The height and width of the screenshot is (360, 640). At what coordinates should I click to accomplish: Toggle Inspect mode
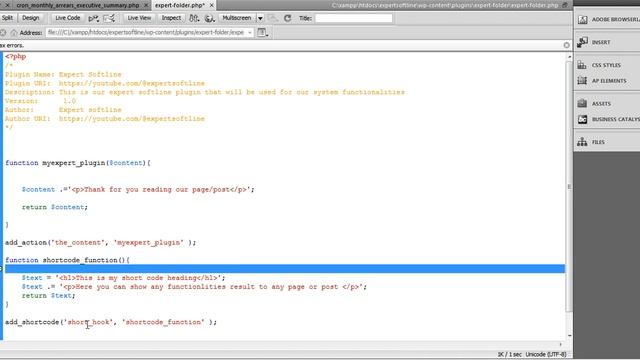click(x=171, y=18)
